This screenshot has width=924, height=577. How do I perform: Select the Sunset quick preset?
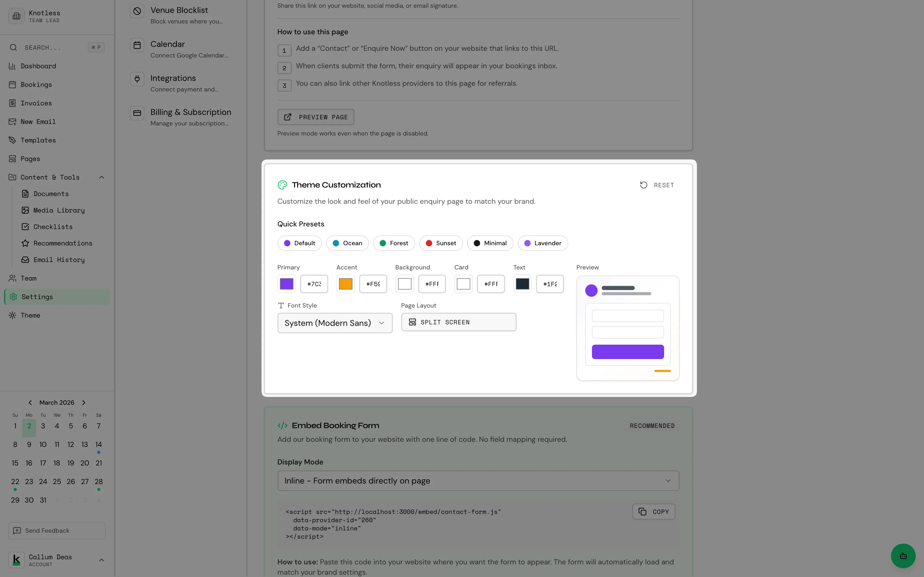coord(441,243)
